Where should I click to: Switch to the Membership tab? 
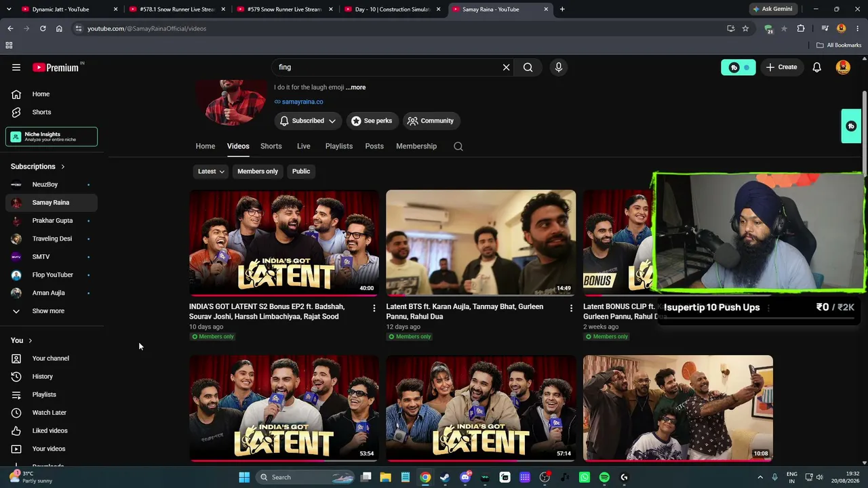pos(416,146)
